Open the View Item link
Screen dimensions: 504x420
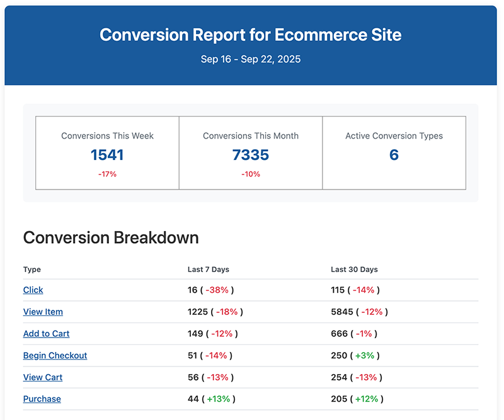[43, 312]
